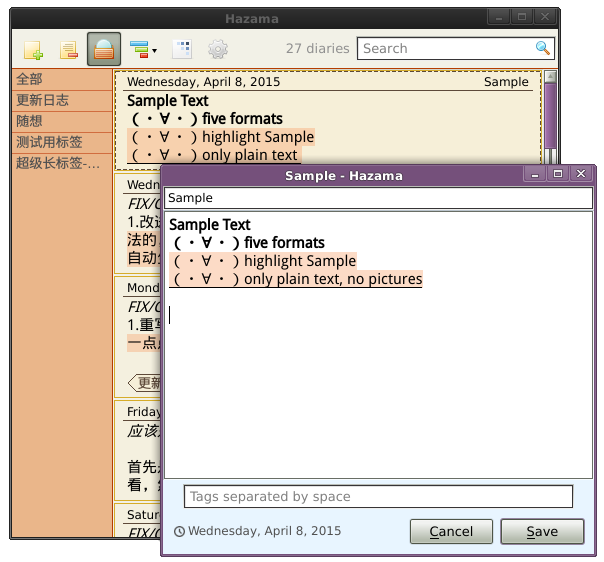
Task: Click the Cancel button in editor
Action: click(451, 532)
